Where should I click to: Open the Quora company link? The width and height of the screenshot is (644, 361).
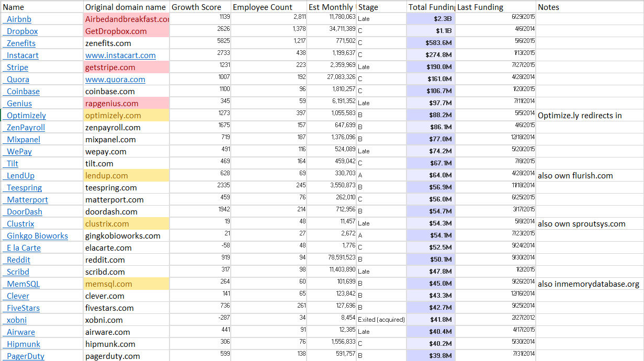18,80
